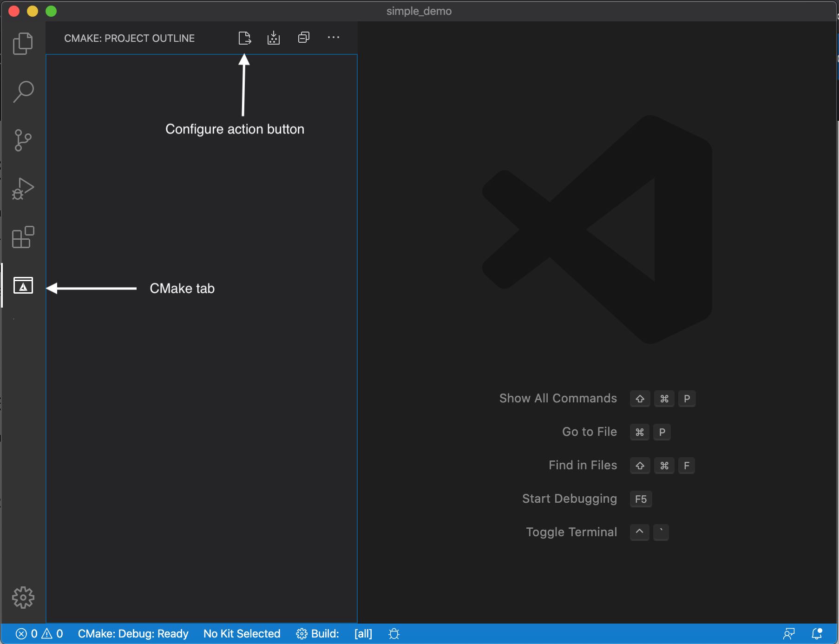
Task: Collapse all in Project Outline
Action: point(304,38)
